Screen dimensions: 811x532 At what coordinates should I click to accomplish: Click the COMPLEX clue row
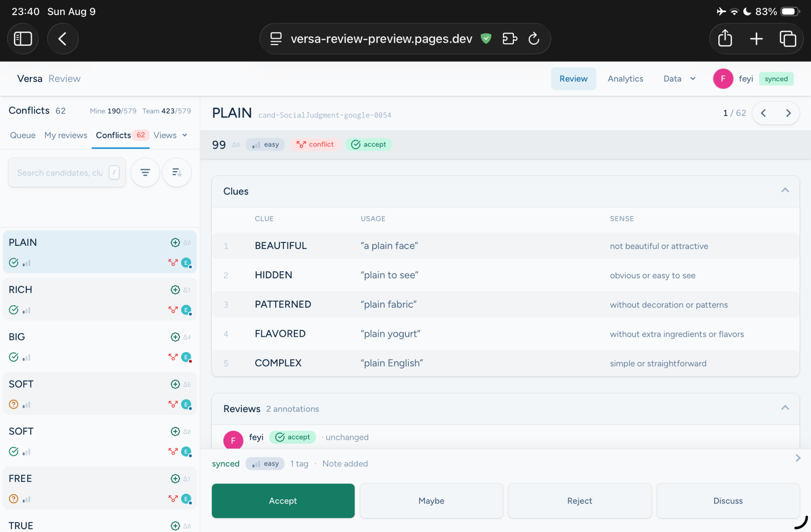tap(506, 363)
